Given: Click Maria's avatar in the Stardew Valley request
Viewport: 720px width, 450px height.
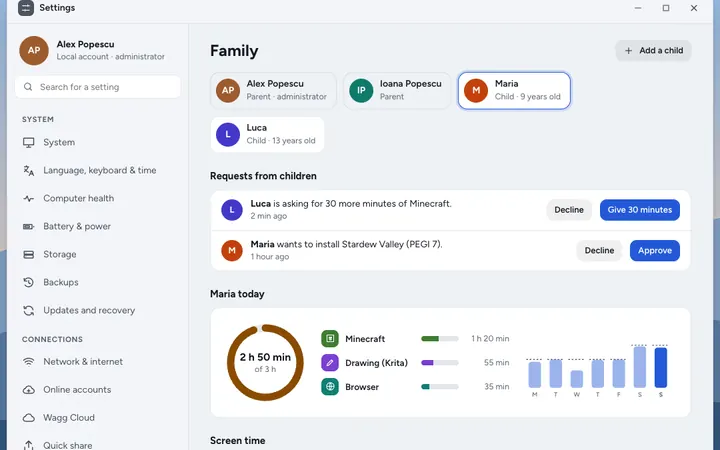Looking at the screenshot, I should (232, 250).
